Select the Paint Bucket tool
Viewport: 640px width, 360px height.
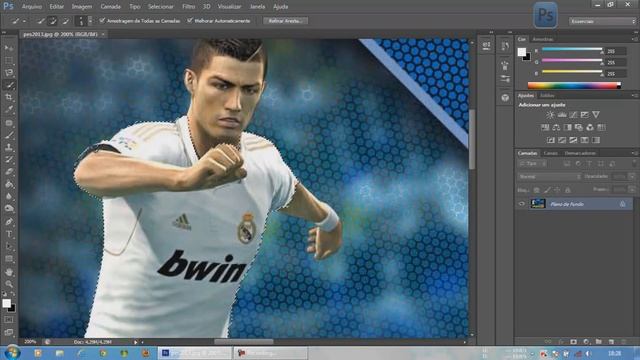pyautogui.click(x=9, y=184)
